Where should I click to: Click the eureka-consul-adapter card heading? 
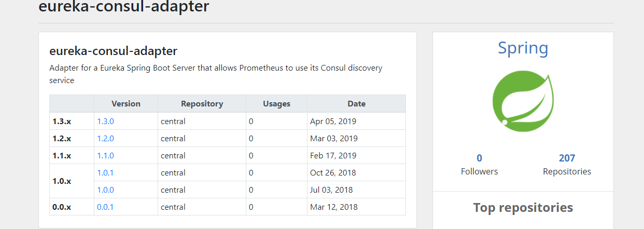113,51
